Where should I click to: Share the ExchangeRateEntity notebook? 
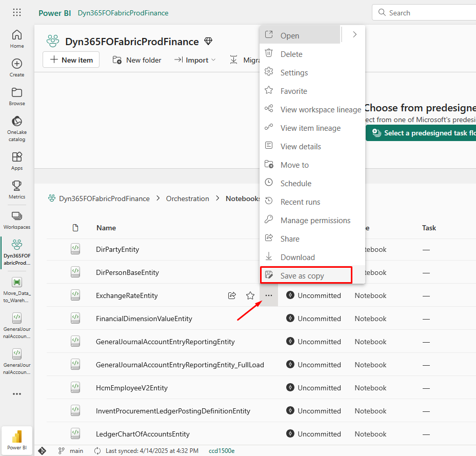[x=232, y=295]
